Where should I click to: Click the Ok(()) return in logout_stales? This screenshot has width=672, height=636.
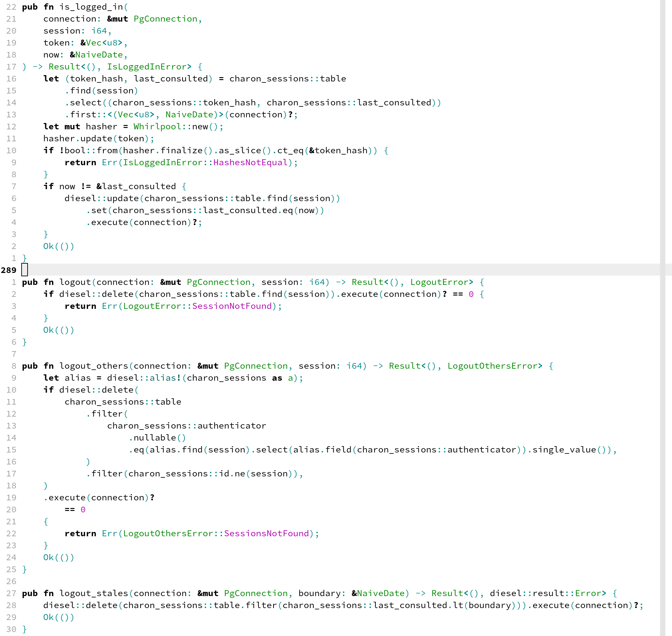click(x=58, y=617)
